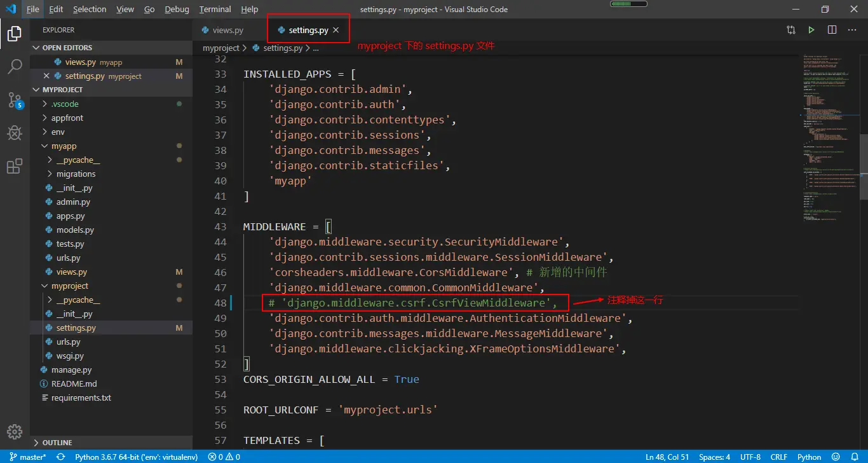This screenshot has width=868, height=463.
Task: Switch git branch via master* indicator
Action: 28,457
